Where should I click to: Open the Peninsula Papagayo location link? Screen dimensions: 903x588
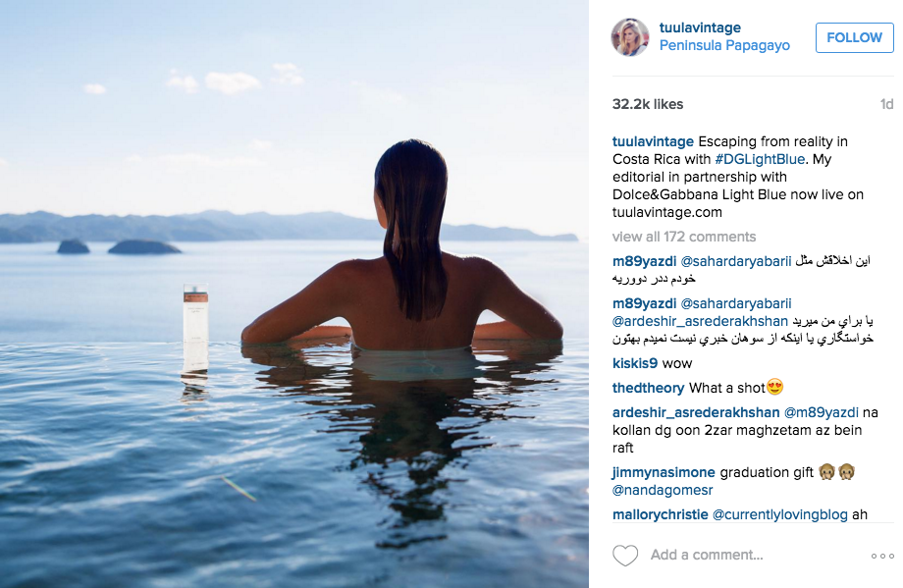(x=724, y=45)
